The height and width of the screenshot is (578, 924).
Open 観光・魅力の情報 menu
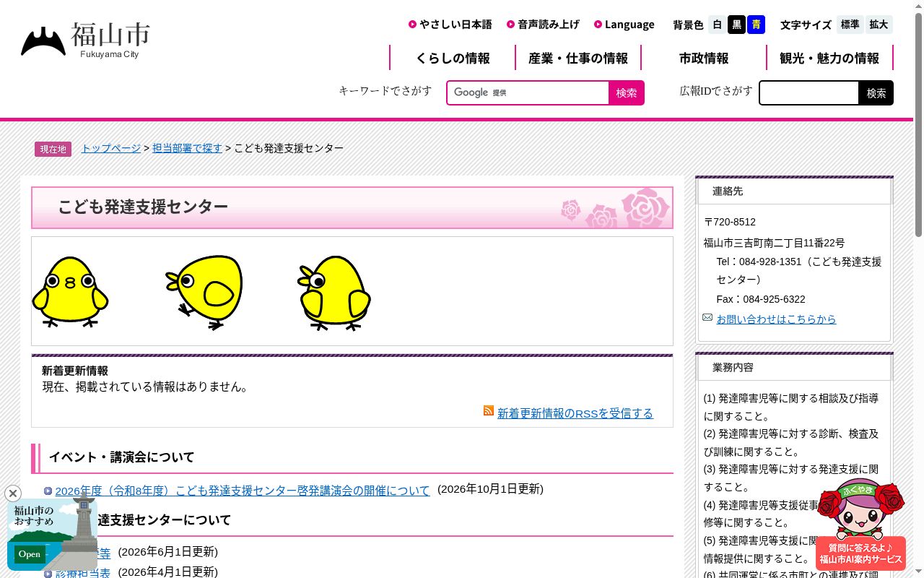click(829, 58)
